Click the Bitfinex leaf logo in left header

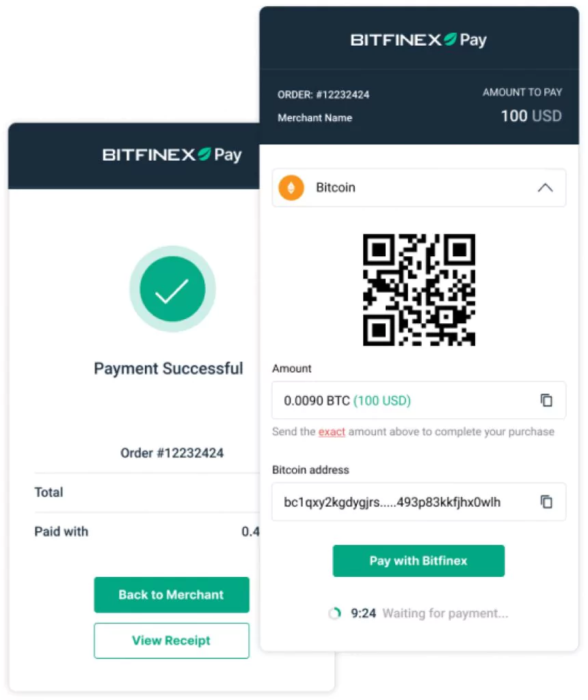click(x=204, y=154)
